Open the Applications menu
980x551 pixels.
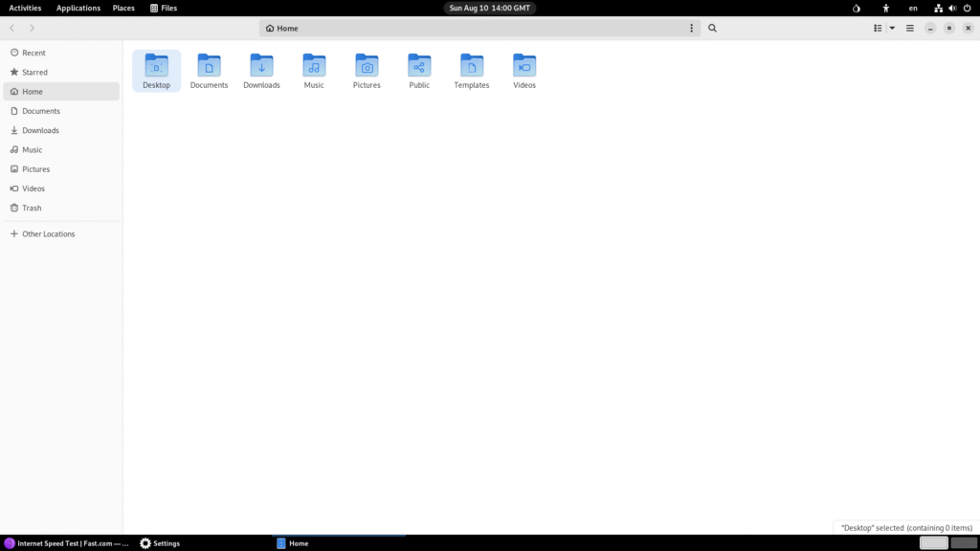tap(78, 8)
